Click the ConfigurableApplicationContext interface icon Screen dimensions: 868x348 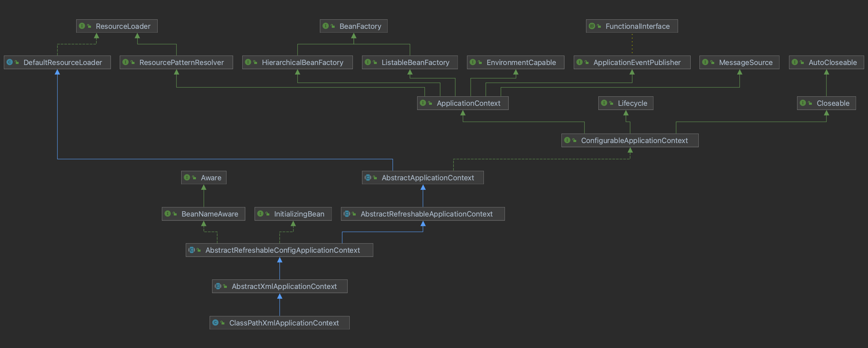pos(567,140)
